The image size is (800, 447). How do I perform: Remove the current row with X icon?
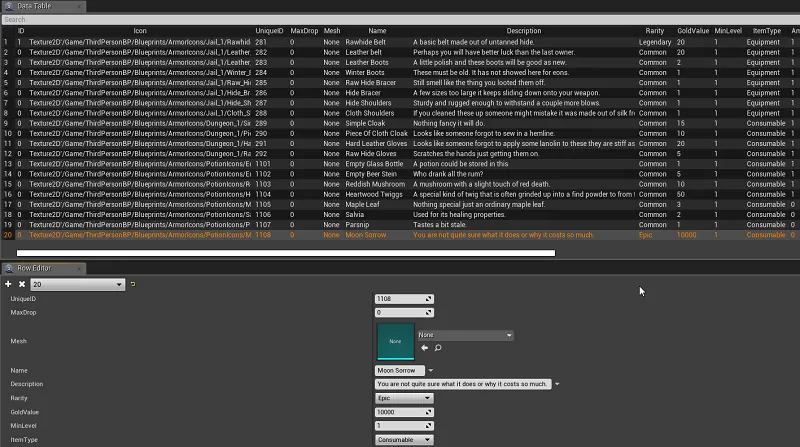22,284
